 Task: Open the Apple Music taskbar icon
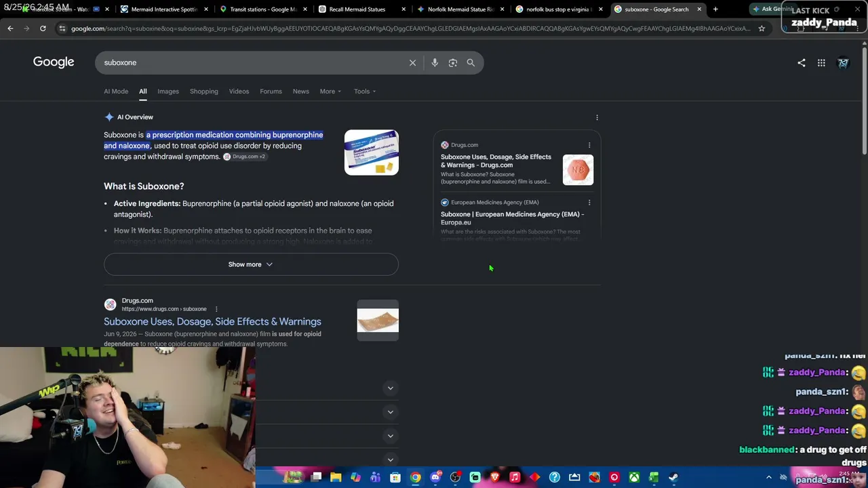tap(515, 477)
